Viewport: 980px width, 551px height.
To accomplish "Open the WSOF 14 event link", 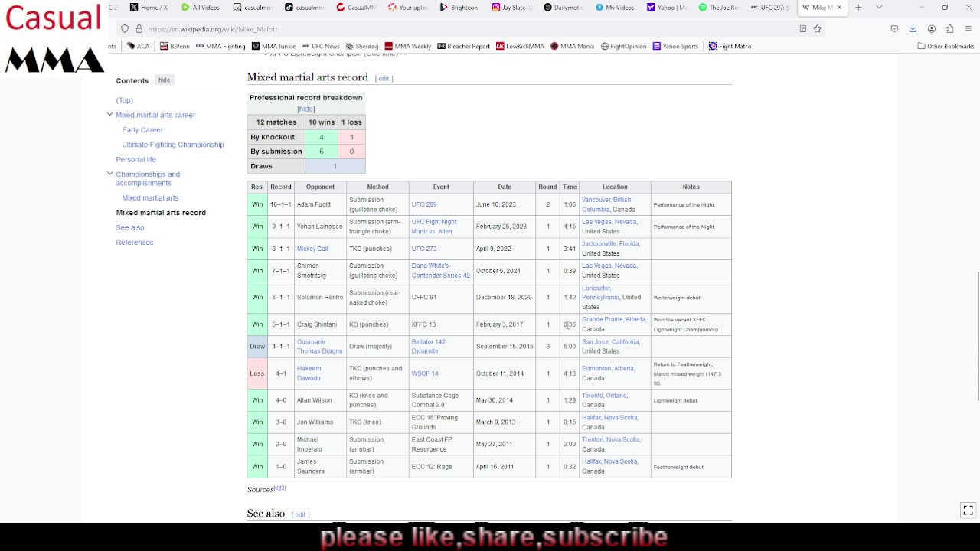I will click(x=425, y=373).
